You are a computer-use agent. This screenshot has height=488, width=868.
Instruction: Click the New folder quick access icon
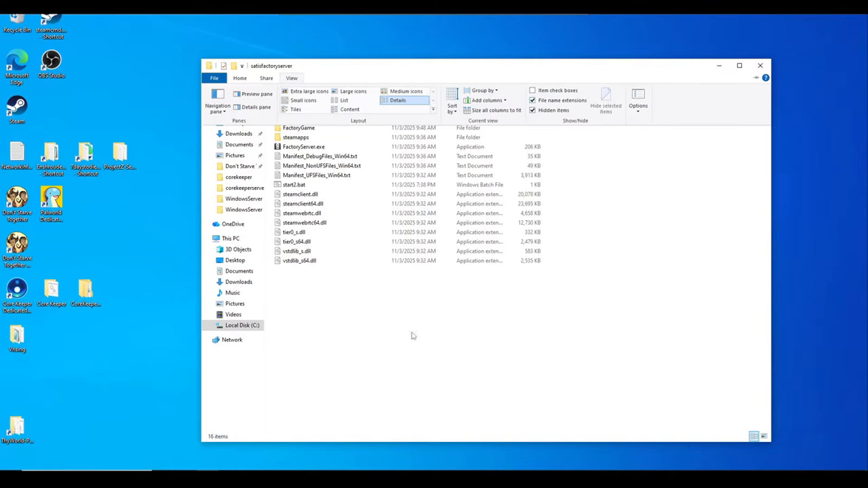(x=233, y=66)
